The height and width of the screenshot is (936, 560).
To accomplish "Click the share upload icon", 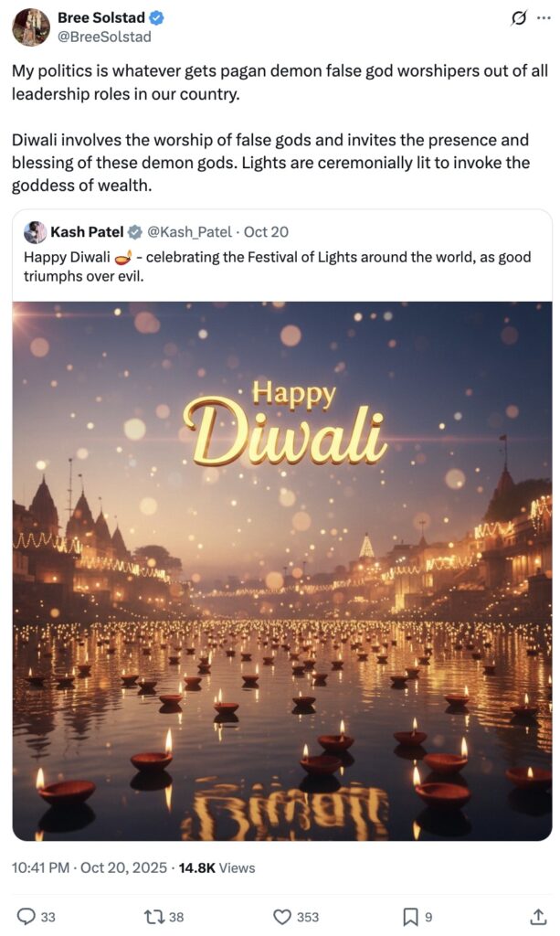I will pyautogui.click(x=539, y=916).
